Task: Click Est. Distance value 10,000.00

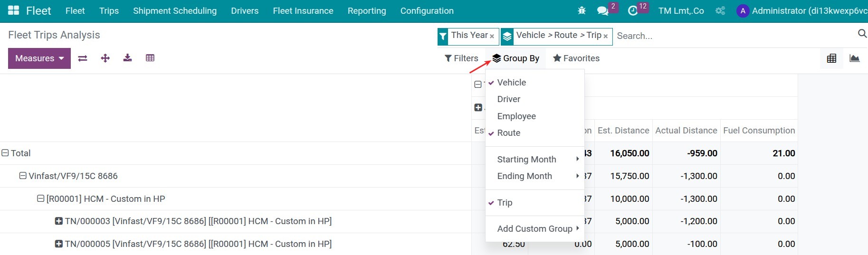Action: click(x=630, y=198)
